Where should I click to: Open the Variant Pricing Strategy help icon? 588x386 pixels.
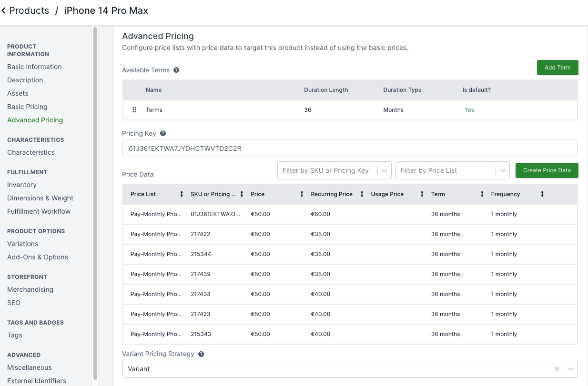[201, 354]
